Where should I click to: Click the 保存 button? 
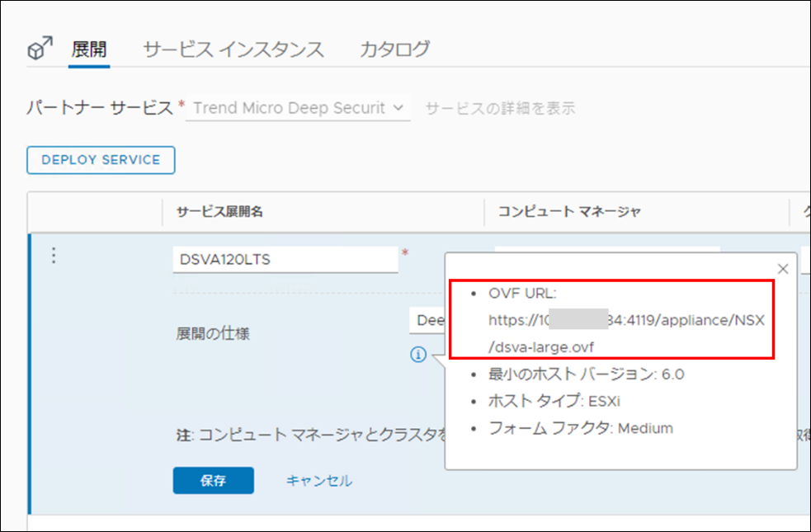tap(213, 480)
